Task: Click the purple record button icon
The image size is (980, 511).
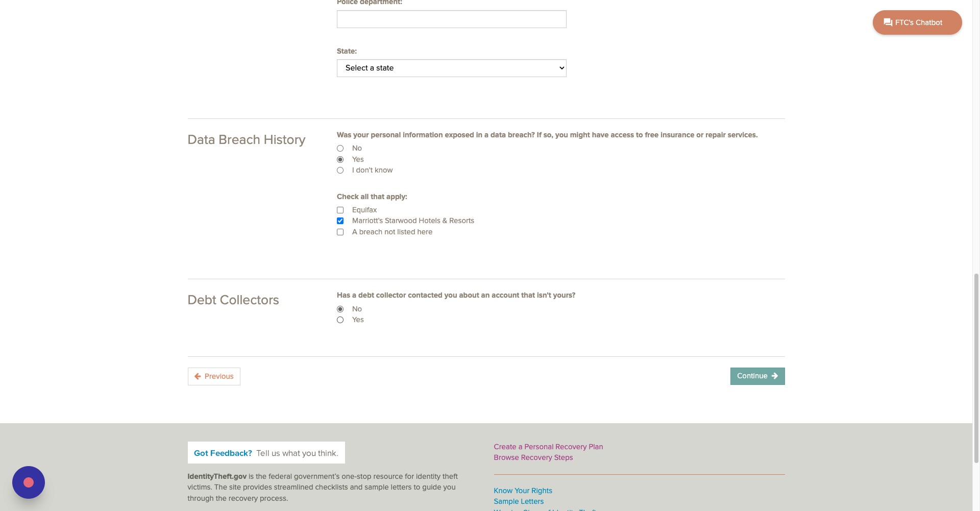Action: coord(29,482)
